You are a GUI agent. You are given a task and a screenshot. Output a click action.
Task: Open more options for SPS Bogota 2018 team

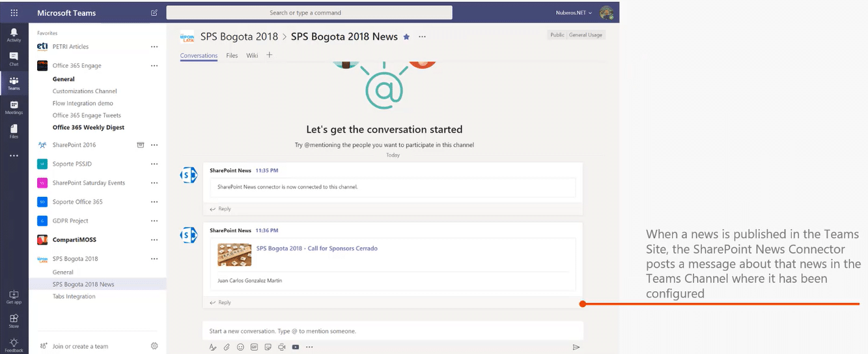[154, 258]
